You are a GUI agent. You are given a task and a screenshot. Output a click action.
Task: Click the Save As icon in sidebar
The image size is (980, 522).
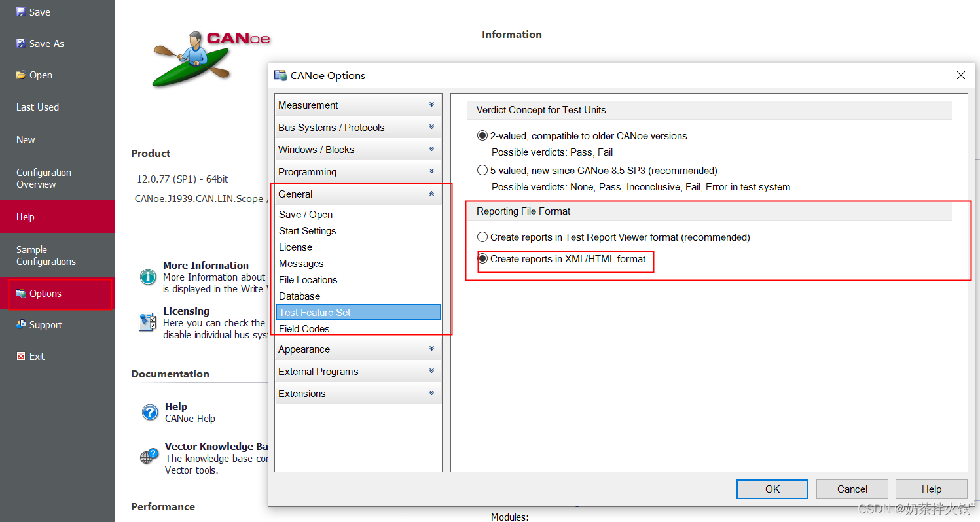21,44
